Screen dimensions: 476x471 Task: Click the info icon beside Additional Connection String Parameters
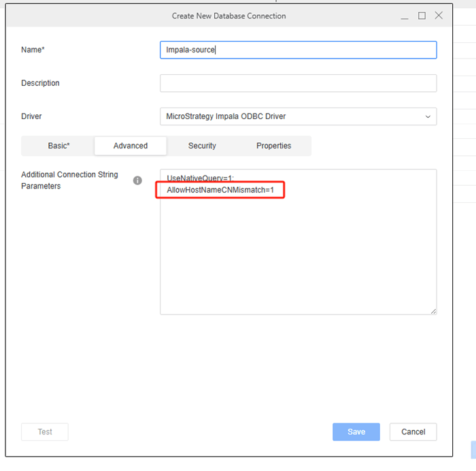pyautogui.click(x=137, y=180)
